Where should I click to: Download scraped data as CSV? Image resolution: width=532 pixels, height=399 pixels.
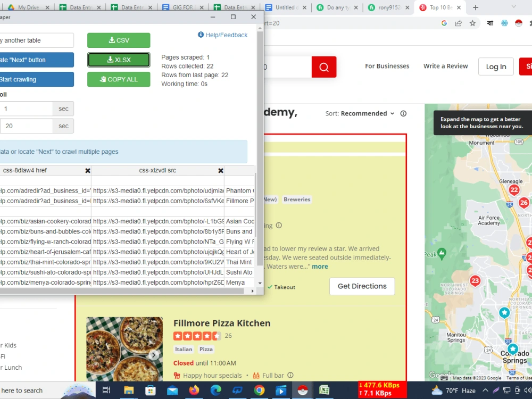(x=119, y=40)
